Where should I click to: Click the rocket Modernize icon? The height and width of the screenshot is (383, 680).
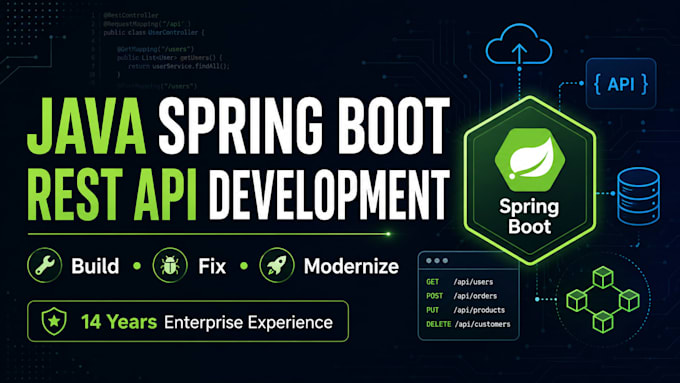tap(277, 265)
